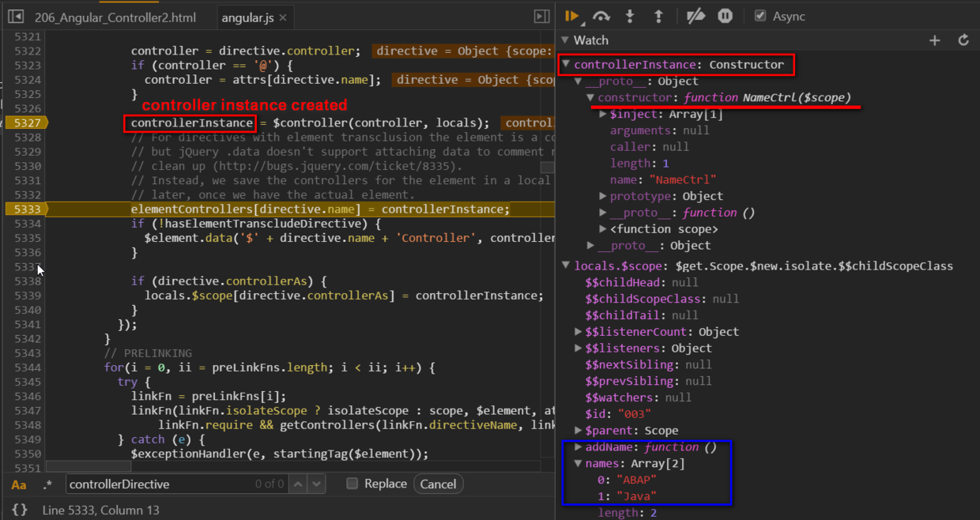
Task: Show the file navigator pane
Action: click(x=16, y=17)
